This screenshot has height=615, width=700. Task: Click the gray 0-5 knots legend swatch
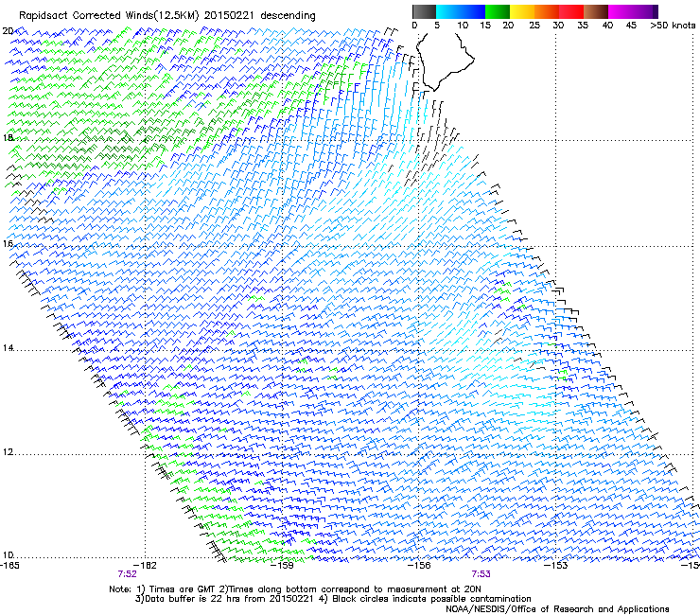pos(424,11)
